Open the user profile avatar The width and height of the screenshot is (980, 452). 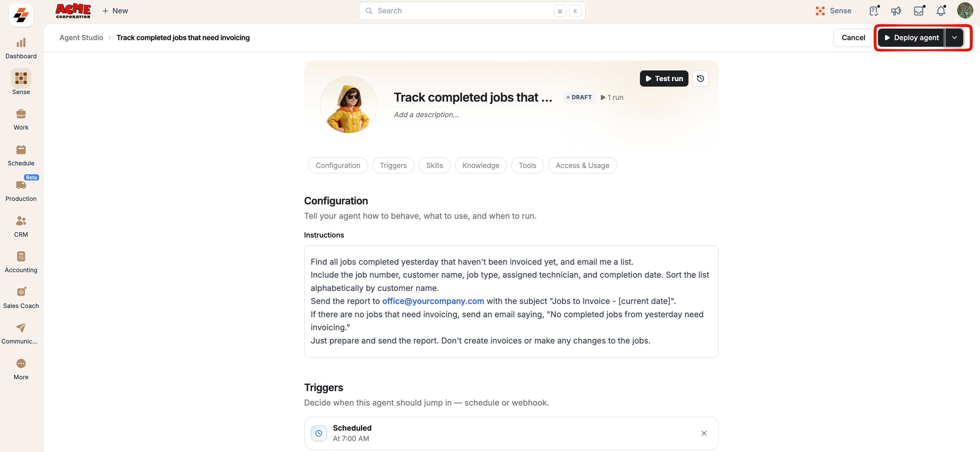(965, 10)
